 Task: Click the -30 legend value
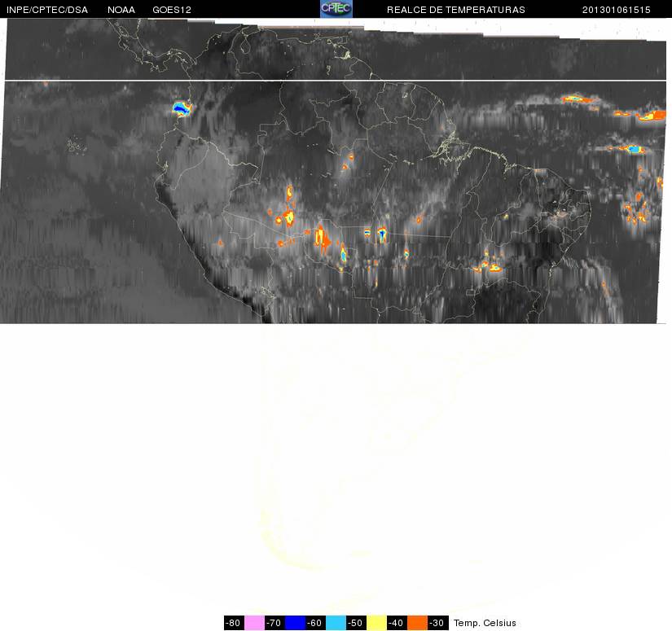pyautogui.click(x=437, y=623)
